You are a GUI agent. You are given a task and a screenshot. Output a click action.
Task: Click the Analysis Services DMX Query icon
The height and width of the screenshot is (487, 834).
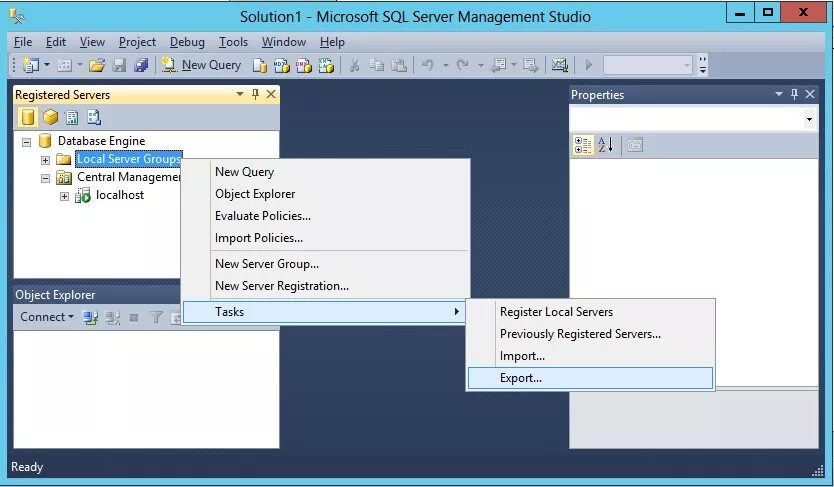(x=304, y=65)
